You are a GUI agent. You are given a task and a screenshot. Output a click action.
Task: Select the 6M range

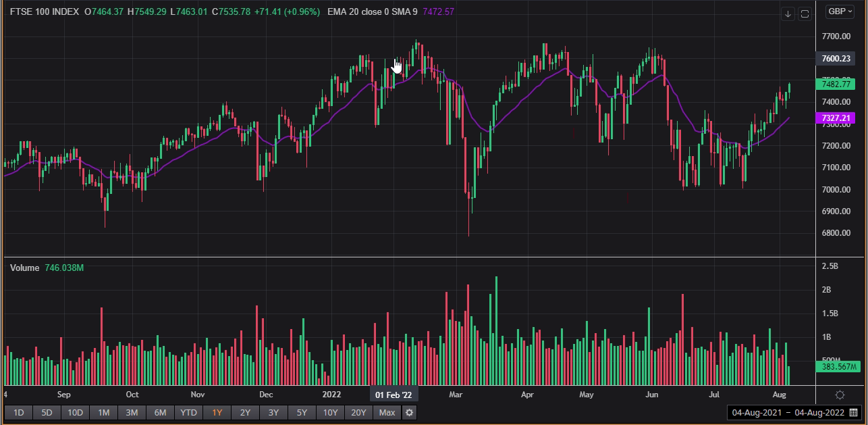pyautogui.click(x=160, y=412)
